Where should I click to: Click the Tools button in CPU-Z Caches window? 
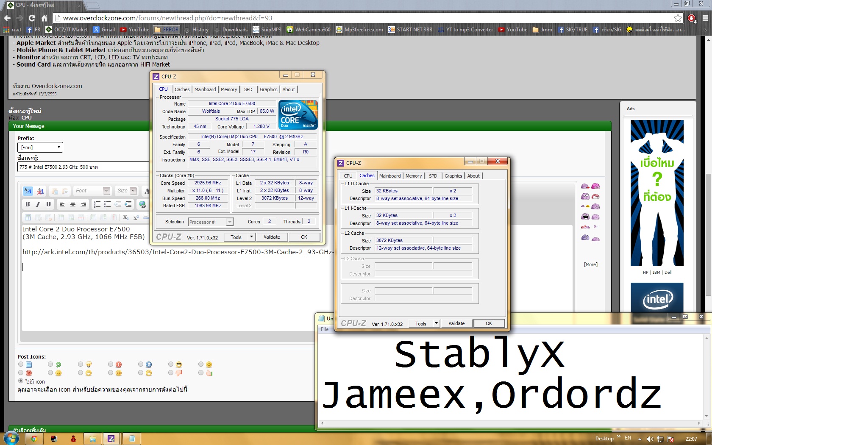click(x=421, y=323)
